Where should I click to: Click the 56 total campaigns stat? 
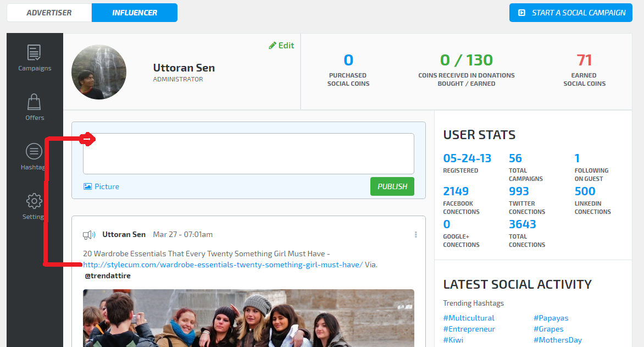515,158
